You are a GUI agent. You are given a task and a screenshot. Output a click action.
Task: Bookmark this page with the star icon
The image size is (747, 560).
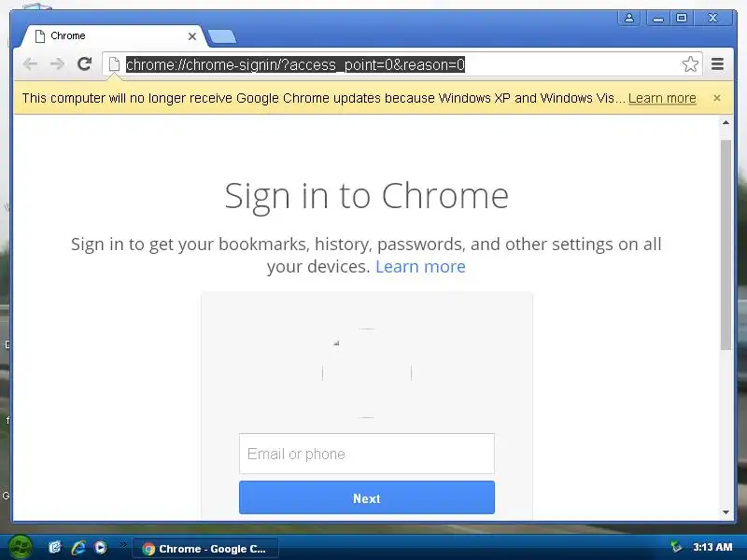[x=690, y=63]
